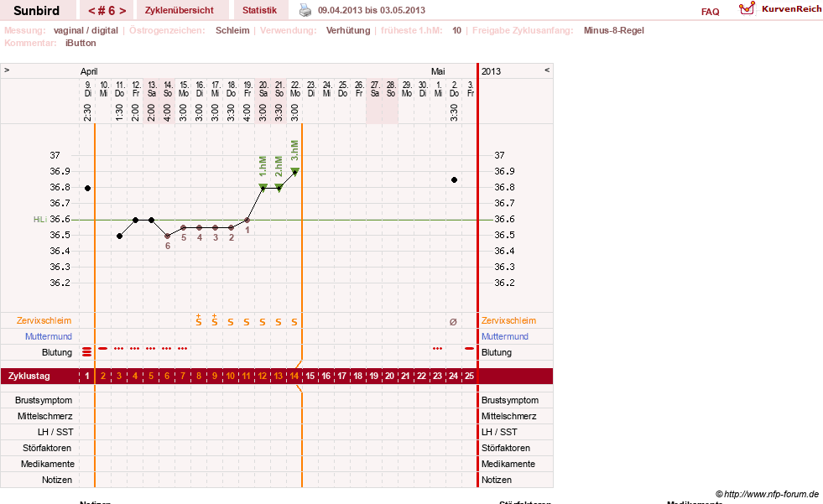Click the left Notizen row label
The height and width of the screenshot is (504, 823).
57,480
